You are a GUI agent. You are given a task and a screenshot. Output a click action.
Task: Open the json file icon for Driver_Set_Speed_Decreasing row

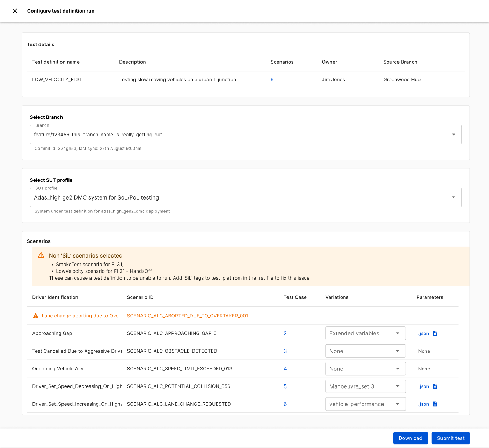coord(435,386)
